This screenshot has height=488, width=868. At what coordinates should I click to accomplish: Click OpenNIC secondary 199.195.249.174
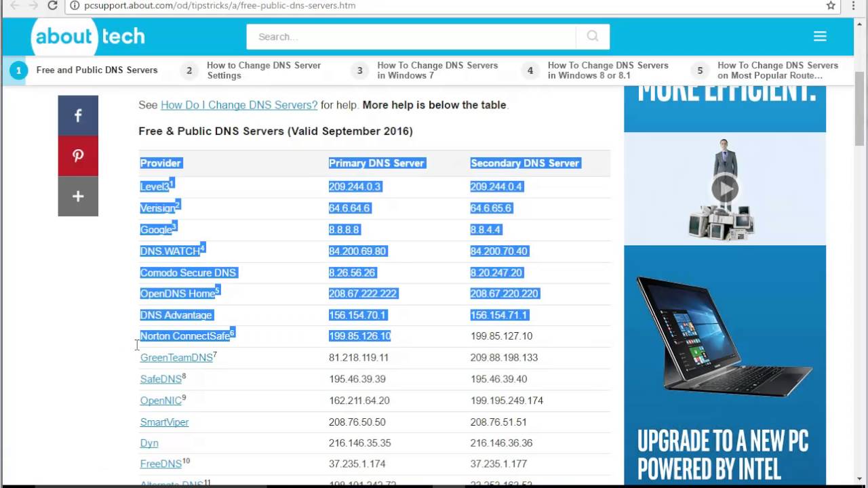[x=507, y=401]
